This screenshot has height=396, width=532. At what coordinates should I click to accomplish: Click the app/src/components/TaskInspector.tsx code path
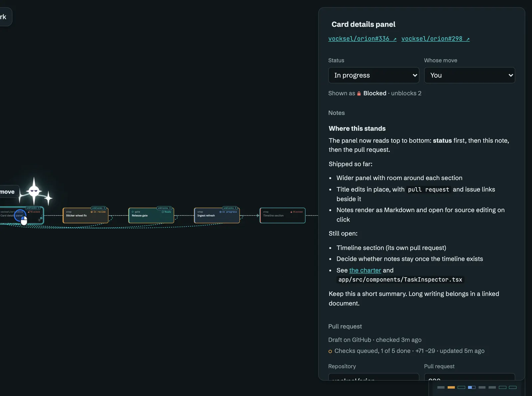coord(400,280)
